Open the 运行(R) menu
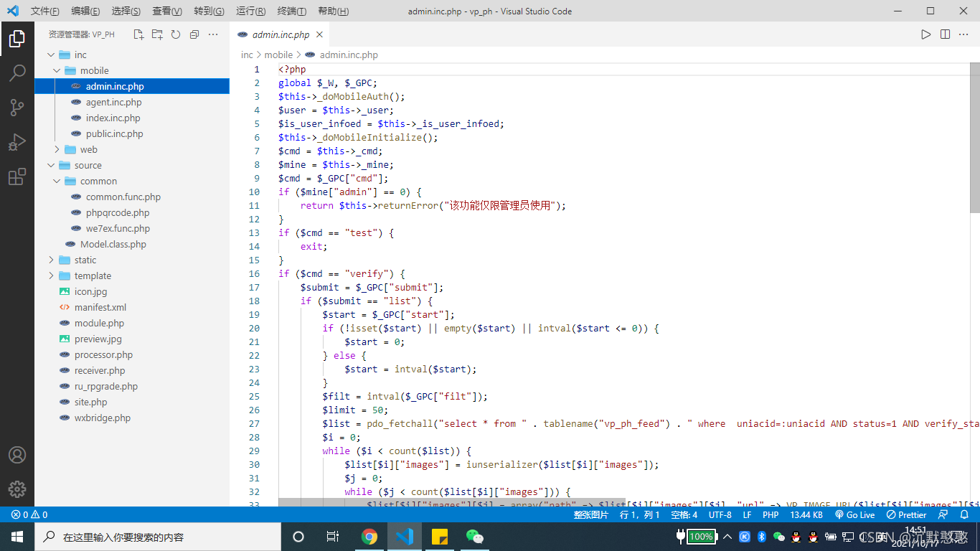 [250, 11]
